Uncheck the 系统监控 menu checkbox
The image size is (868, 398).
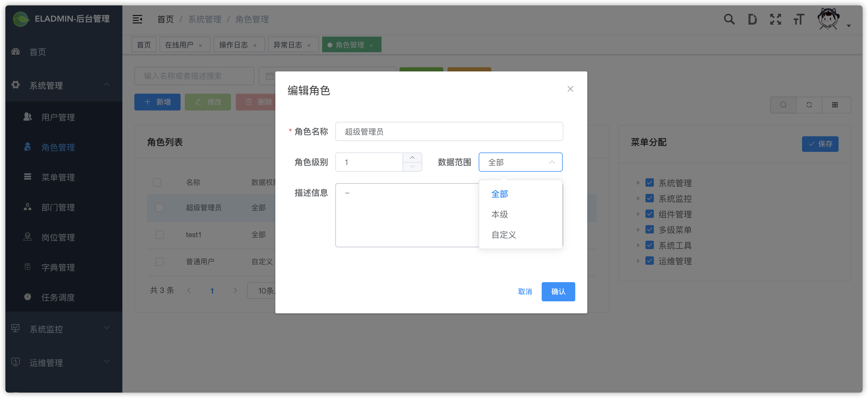[x=649, y=198]
